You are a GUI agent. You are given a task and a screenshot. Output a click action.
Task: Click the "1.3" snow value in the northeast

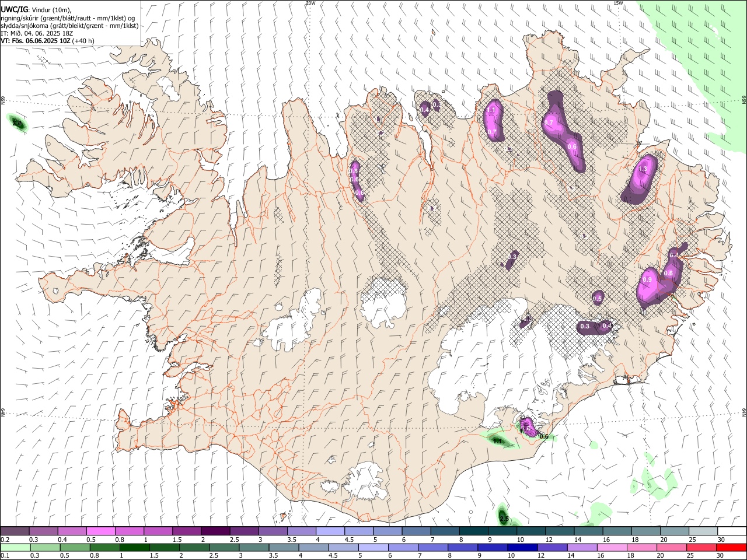click(x=643, y=169)
